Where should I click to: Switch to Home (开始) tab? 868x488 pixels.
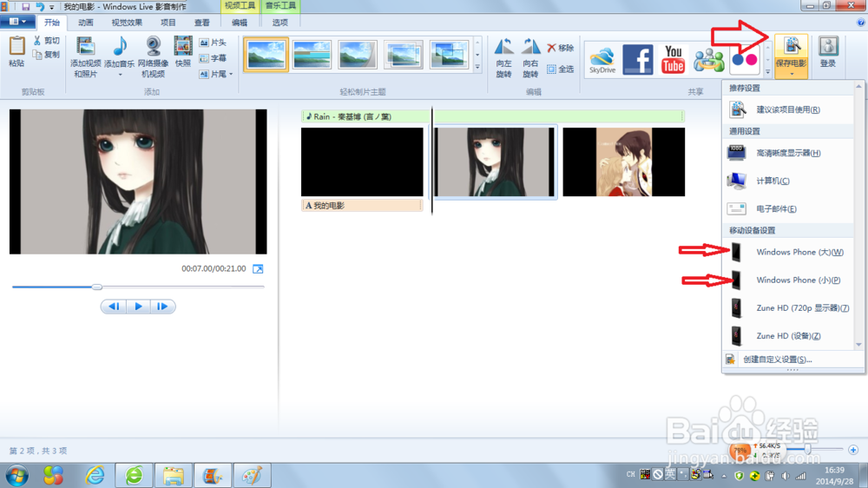click(x=52, y=23)
